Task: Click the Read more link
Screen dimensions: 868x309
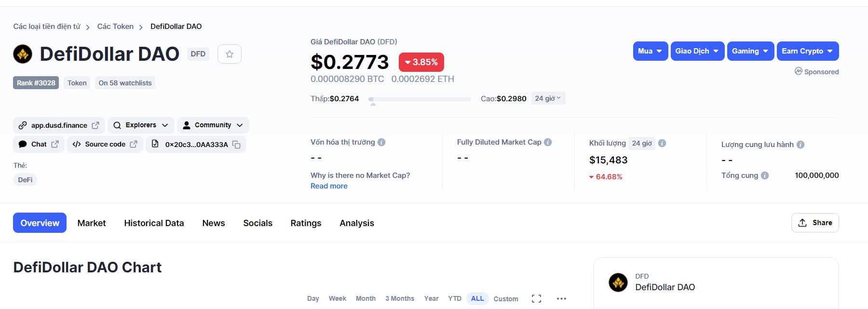Action: click(329, 186)
